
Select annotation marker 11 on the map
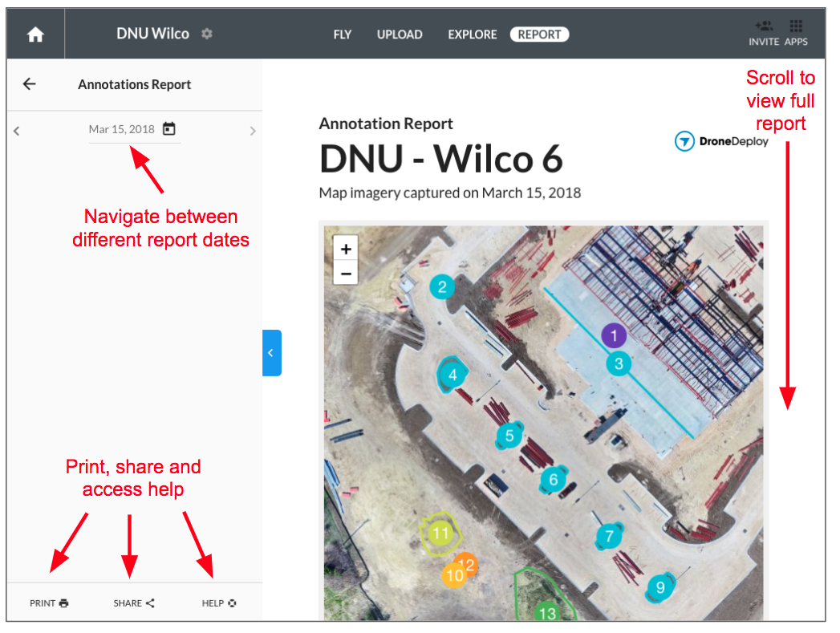440,534
